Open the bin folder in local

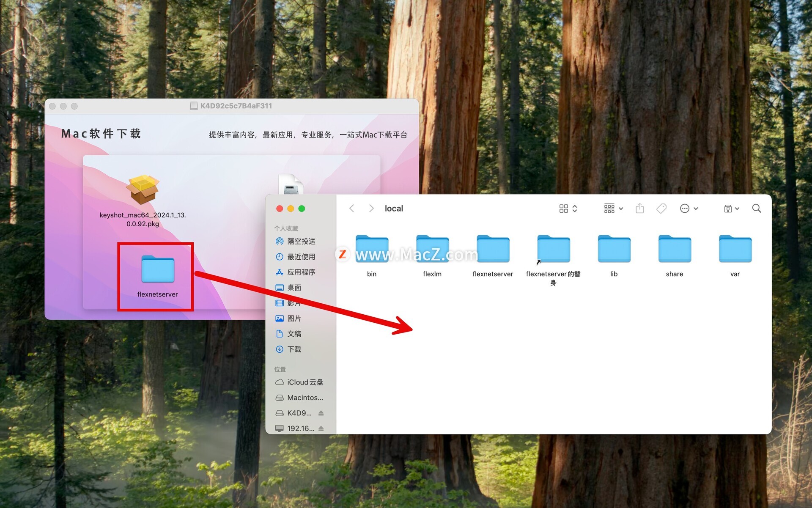[372, 249]
